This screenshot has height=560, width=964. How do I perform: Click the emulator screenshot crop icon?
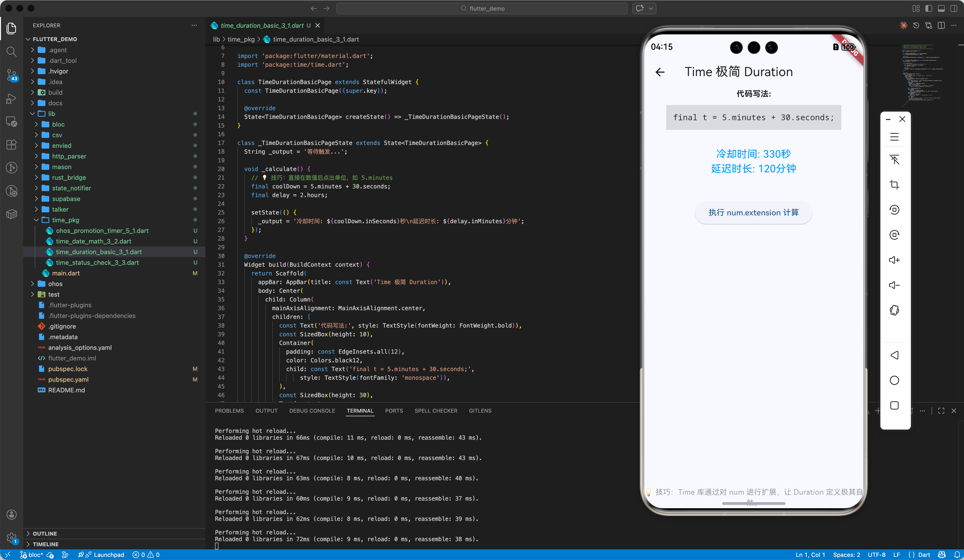(894, 185)
